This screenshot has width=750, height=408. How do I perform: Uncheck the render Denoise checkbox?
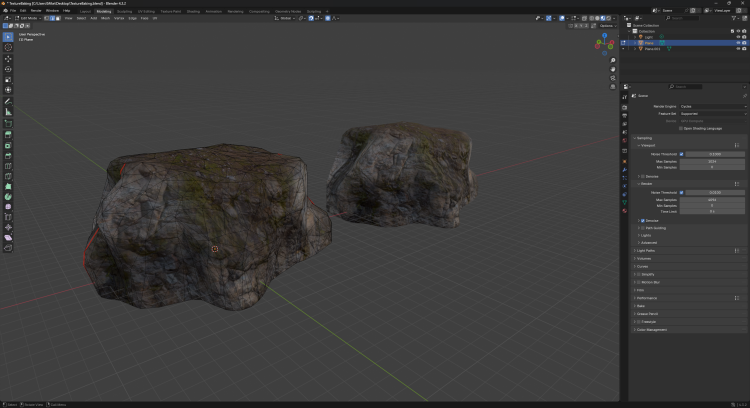coord(642,220)
